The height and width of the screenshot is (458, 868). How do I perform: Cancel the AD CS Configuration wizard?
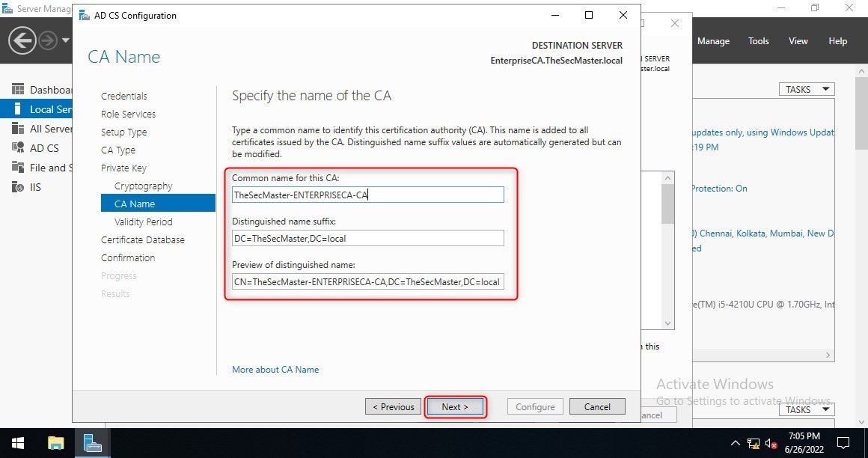point(597,406)
